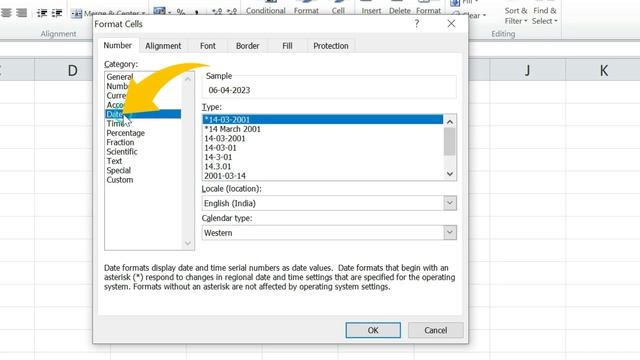Click the Type list scrollbar thumb
This screenshot has width=640, height=360.
coord(450,142)
